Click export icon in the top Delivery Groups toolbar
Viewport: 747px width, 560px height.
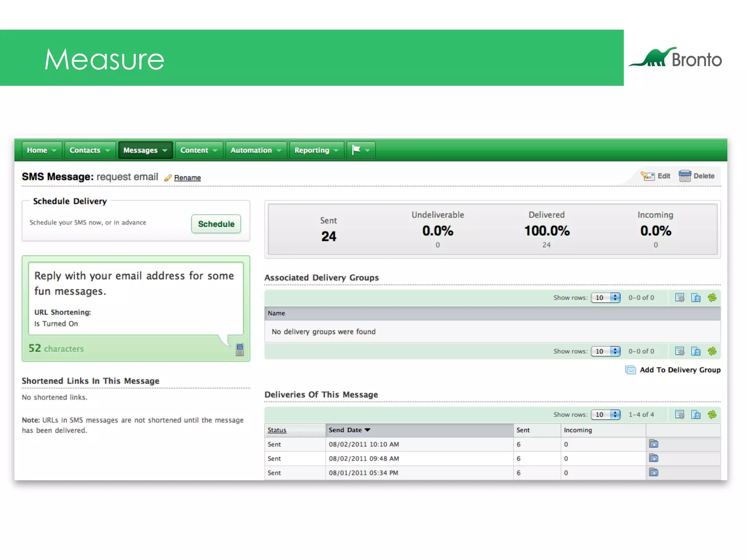(x=696, y=297)
